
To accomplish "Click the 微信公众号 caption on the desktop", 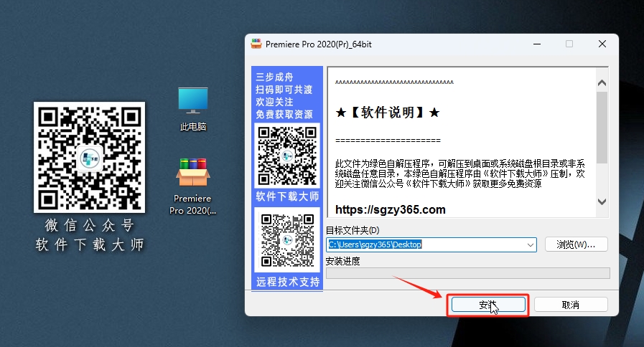I will click(89, 225).
